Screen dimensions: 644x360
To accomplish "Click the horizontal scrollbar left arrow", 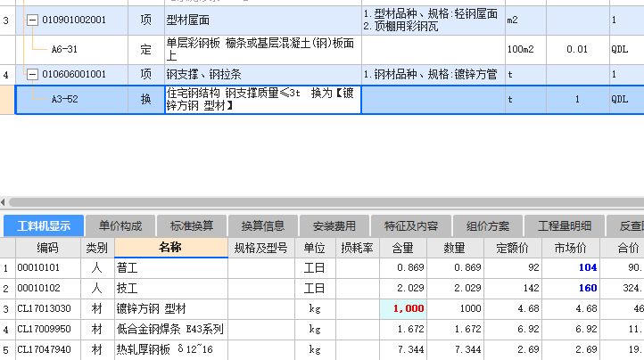I will 4,202.
